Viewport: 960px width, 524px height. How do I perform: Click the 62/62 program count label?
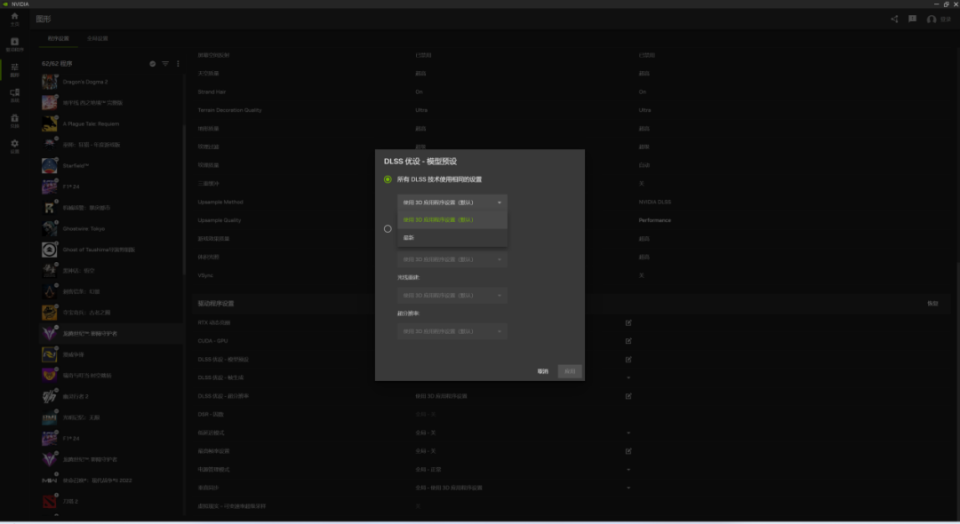(x=57, y=64)
